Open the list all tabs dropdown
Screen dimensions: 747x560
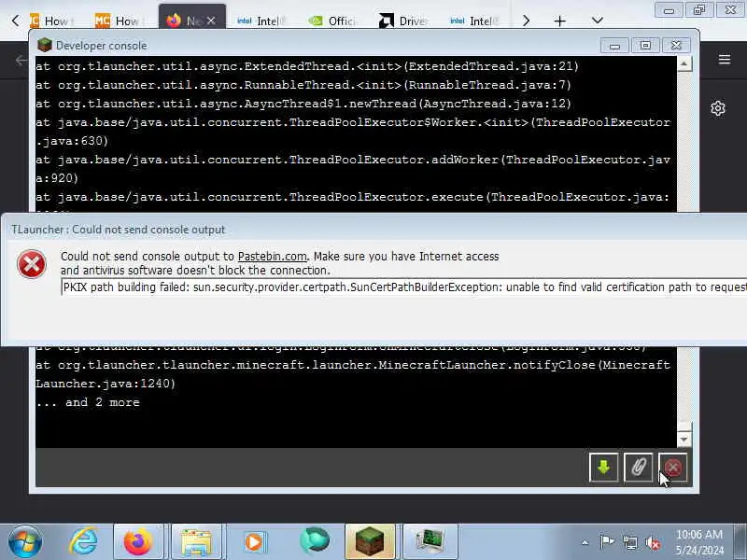[598, 21]
